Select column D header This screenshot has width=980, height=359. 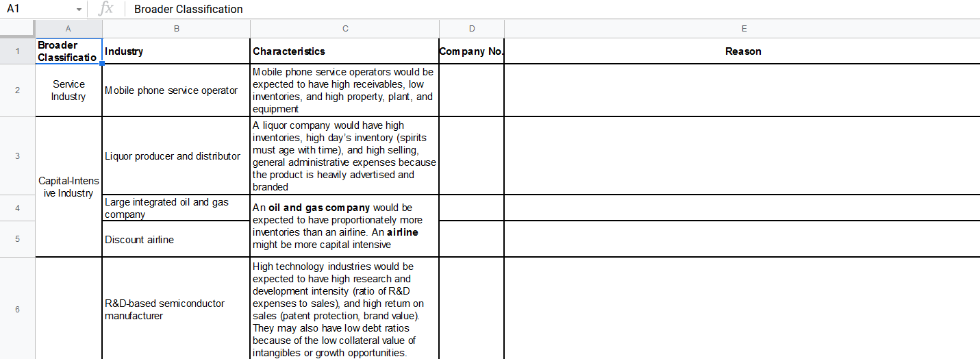[472, 29]
